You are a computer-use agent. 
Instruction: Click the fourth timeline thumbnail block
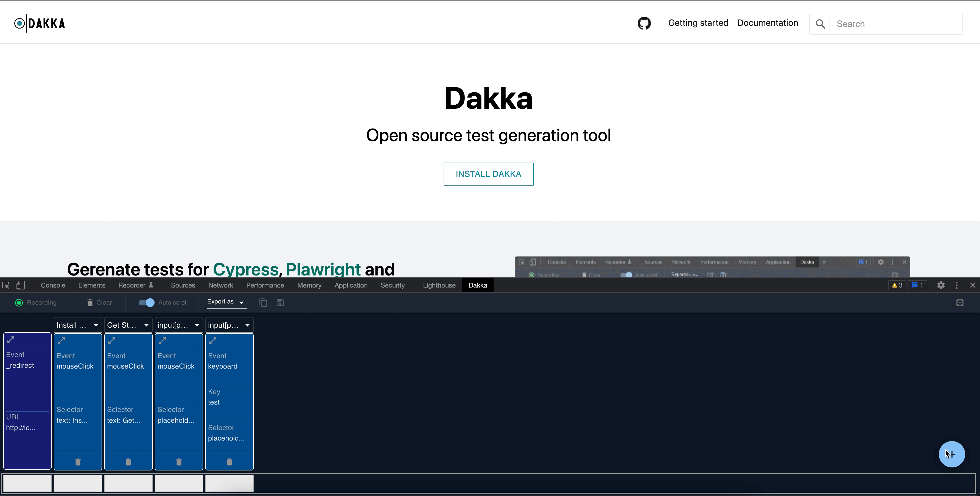pos(179,483)
